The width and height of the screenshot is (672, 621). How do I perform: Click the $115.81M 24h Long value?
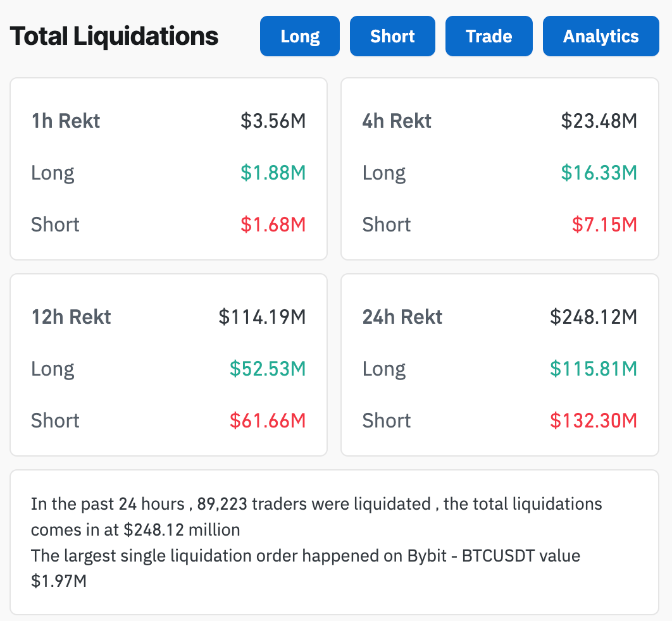593,369
